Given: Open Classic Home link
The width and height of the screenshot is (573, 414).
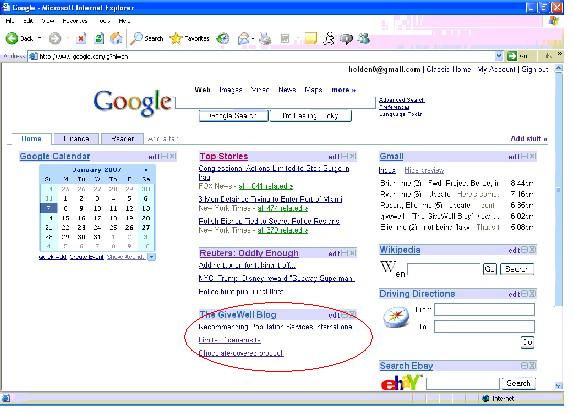Looking at the screenshot, I should point(449,69).
